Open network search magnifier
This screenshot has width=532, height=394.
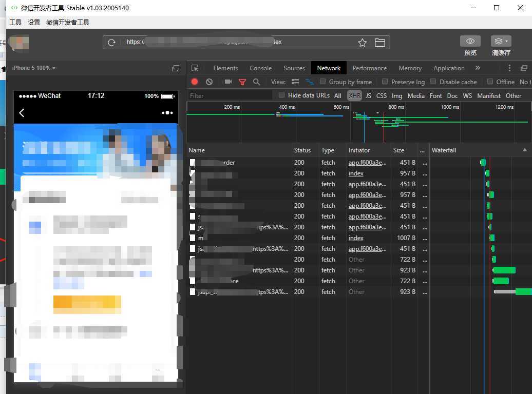coord(257,82)
